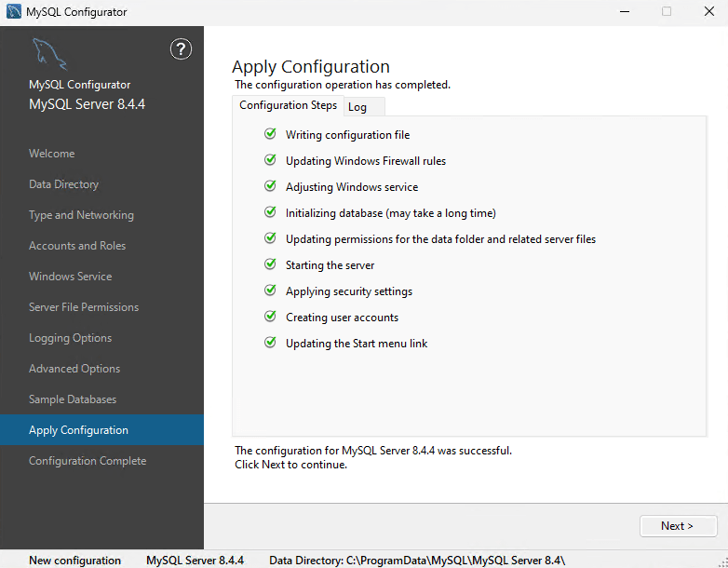Click the 'Apply Configuration' page heading
The height and width of the screenshot is (568, 728).
[311, 67]
